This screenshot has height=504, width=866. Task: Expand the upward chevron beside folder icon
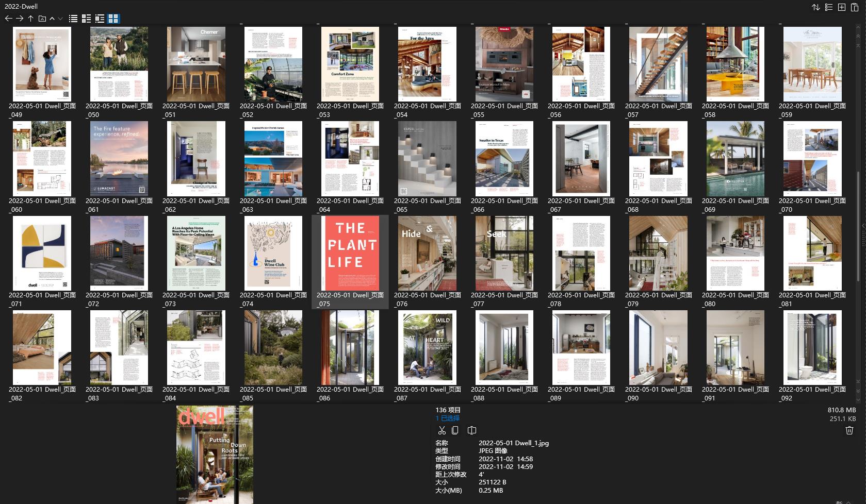52,19
